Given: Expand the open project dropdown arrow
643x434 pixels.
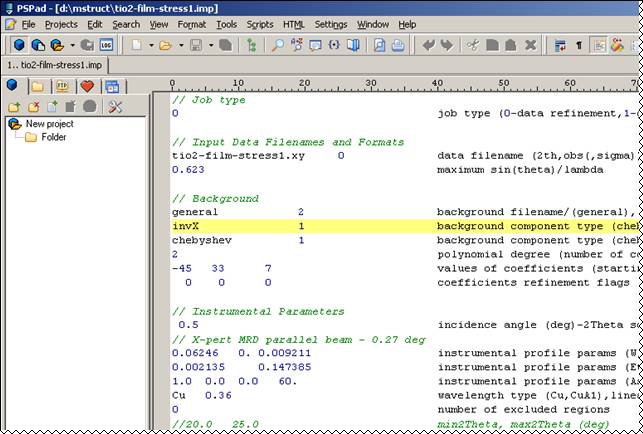Looking at the screenshot, I should click(72, 45).
